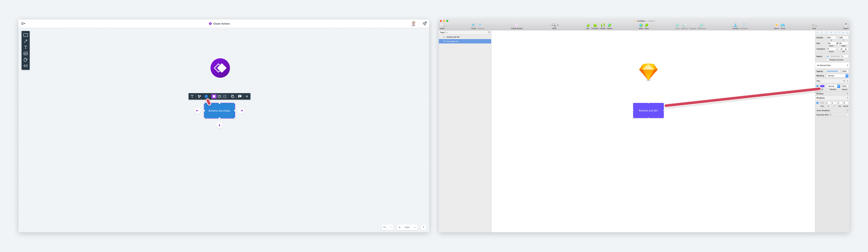Click the Export button
This screenshot has width=868, height=252.
coord(846,25)
